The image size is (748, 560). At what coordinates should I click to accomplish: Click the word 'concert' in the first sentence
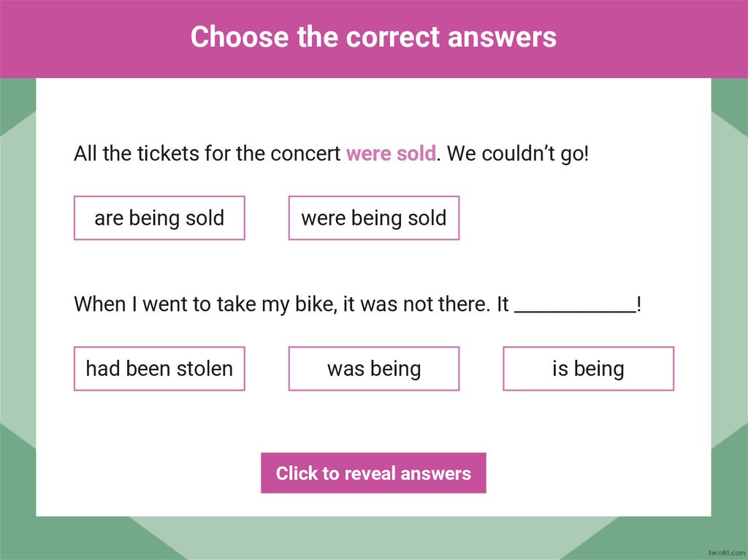pyautogui.click(x=305, y=154)
